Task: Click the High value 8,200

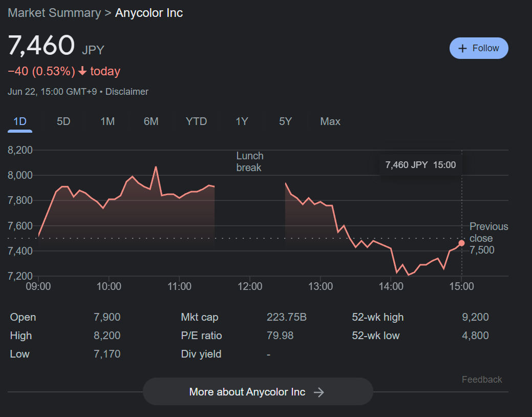Action: click(x=107, y=336)
